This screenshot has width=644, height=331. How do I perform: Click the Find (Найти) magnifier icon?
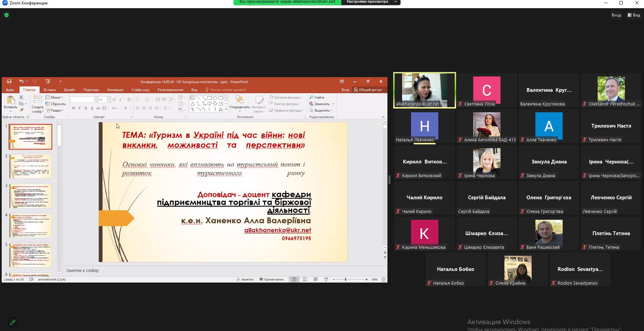(x=311, y=98)
